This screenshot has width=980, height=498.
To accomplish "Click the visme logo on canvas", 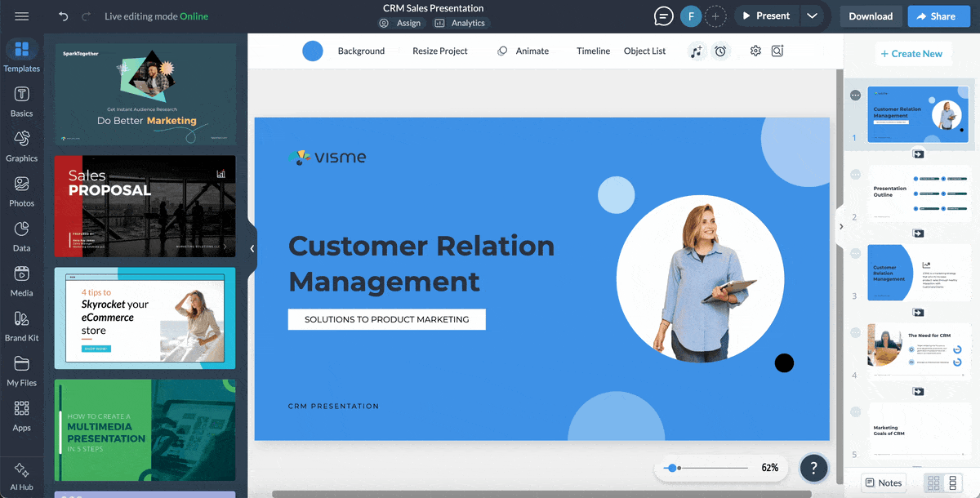I will coord(327,157).
